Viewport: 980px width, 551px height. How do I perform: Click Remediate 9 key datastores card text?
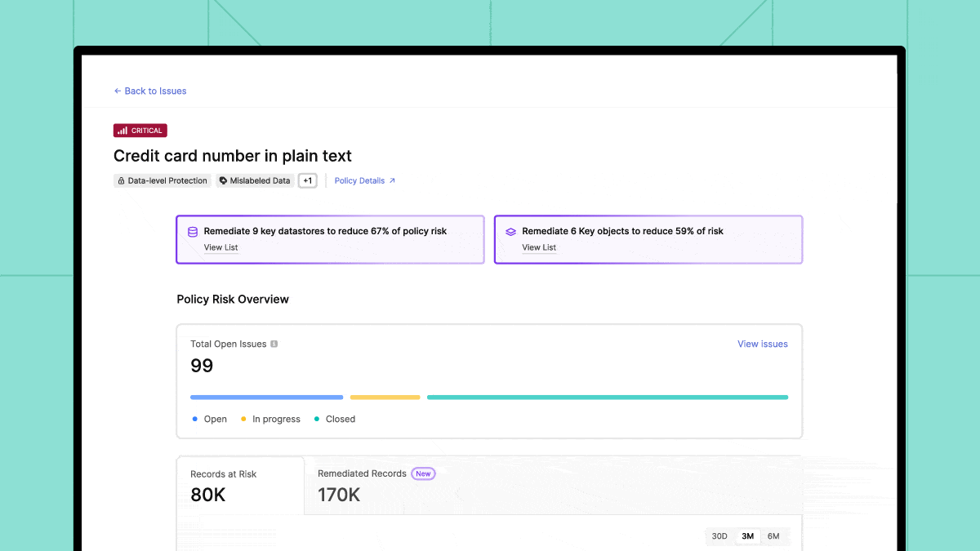[325, 231]
